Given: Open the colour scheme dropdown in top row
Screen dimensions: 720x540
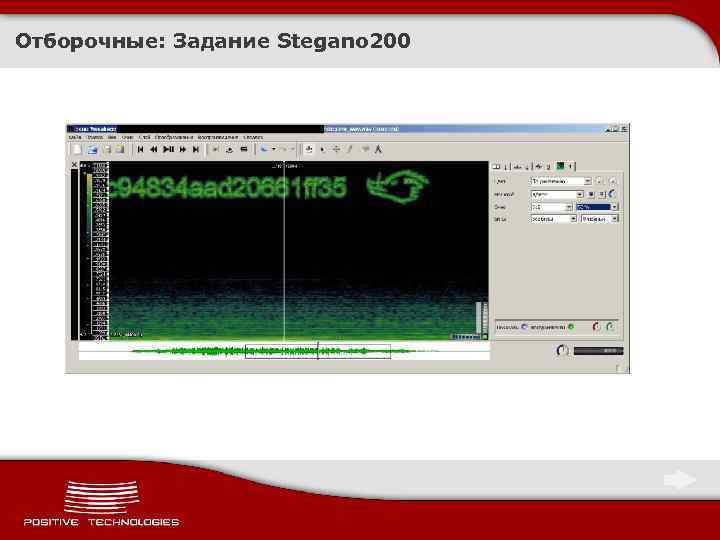Looking at the screenshot, I should [561, 181].
